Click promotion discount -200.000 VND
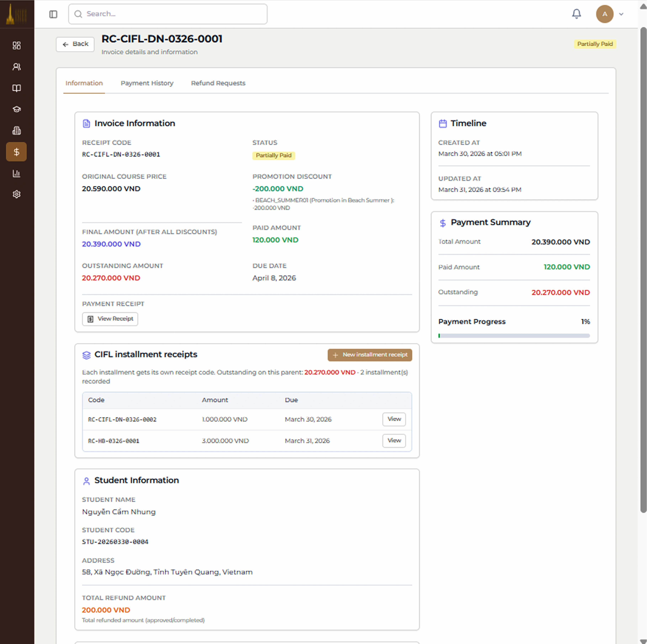647x644 pixels. coord(278,189)
